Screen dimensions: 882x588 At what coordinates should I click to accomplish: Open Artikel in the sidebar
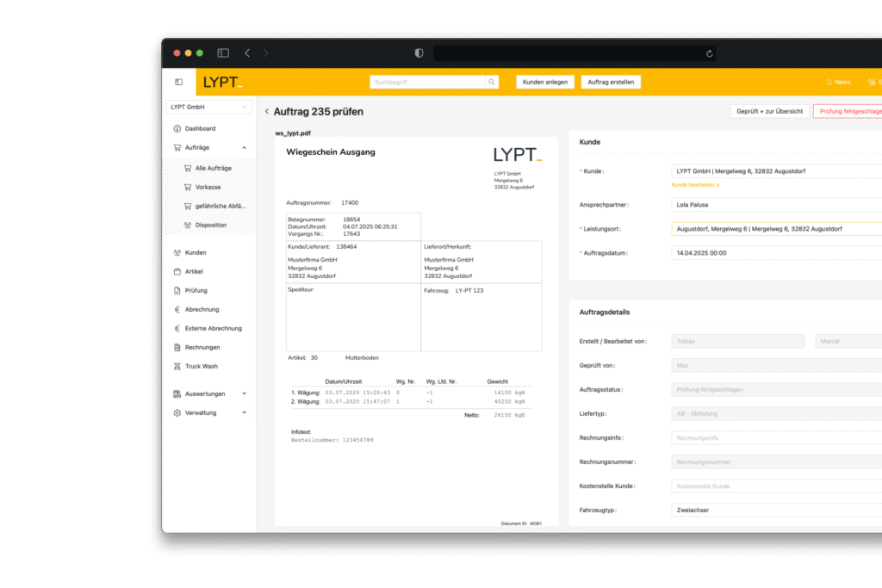[194, 271]
